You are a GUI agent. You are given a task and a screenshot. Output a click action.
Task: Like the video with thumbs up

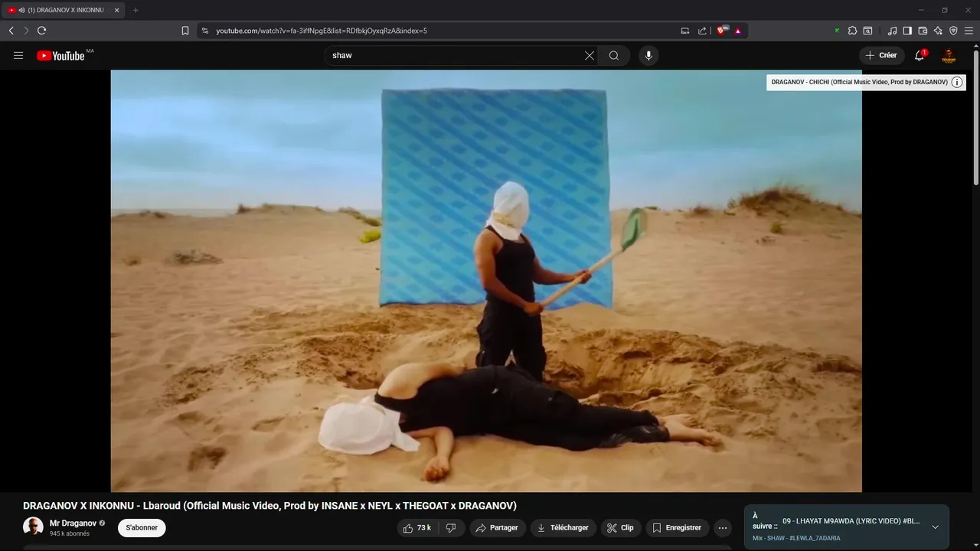click(418, 528)
